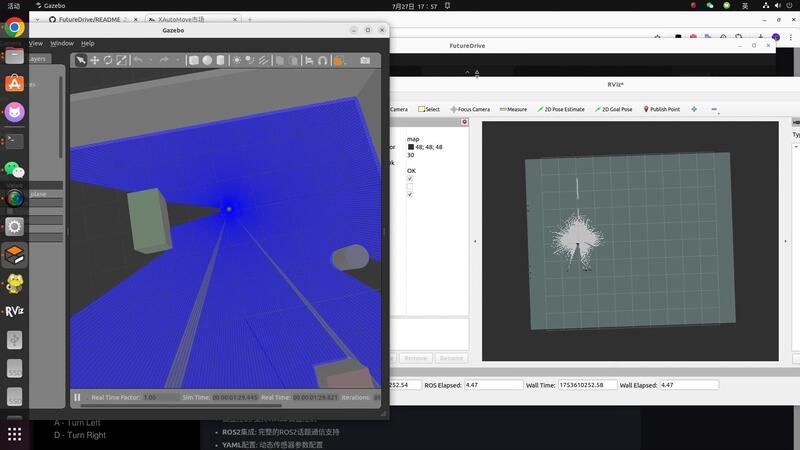Activate the rotate mode tool

tap(108, 60)
